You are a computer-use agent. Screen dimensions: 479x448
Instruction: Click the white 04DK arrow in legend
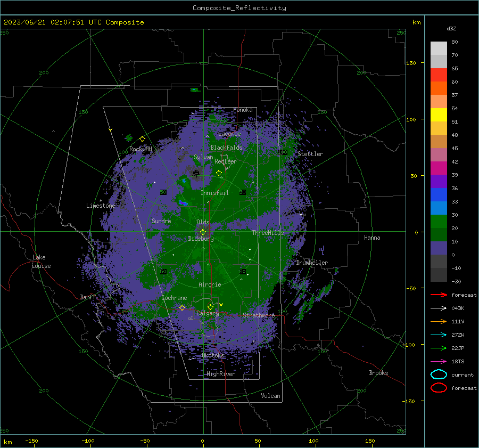[x=439, y=308]
